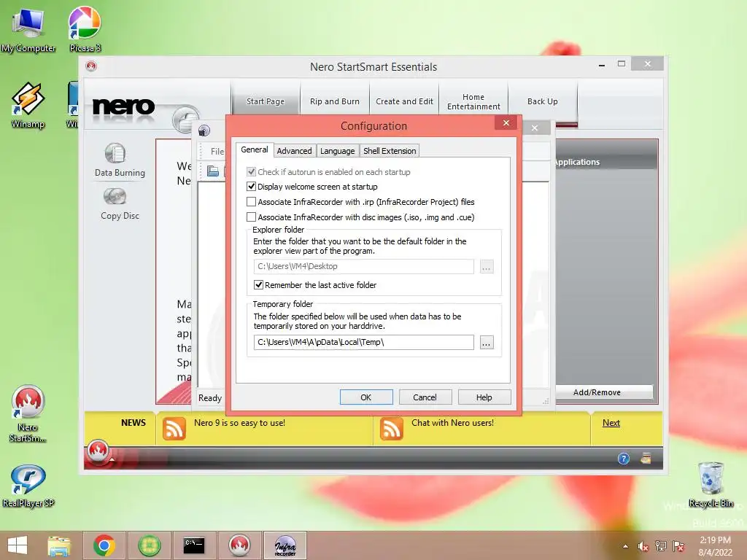Screen dimensions: 747x560
Task: Open Home Entertainment tab in Nero
Action: [473, 101]
